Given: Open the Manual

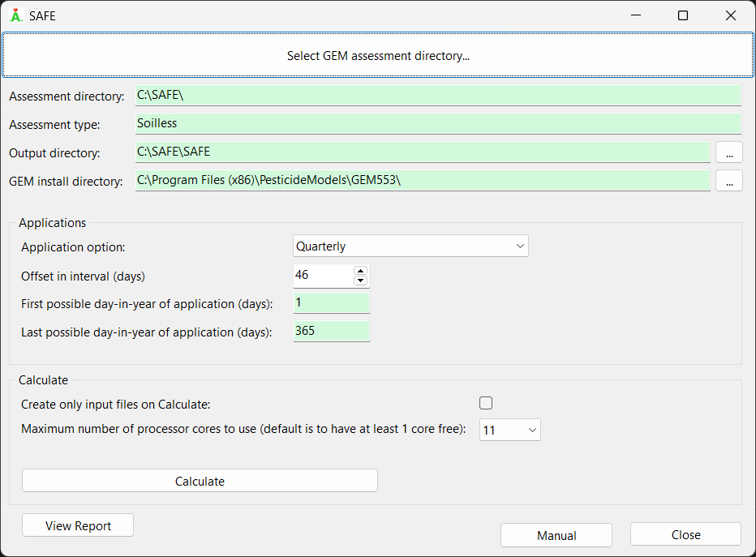Looking at the screenshot, I should tap(556, 535).
